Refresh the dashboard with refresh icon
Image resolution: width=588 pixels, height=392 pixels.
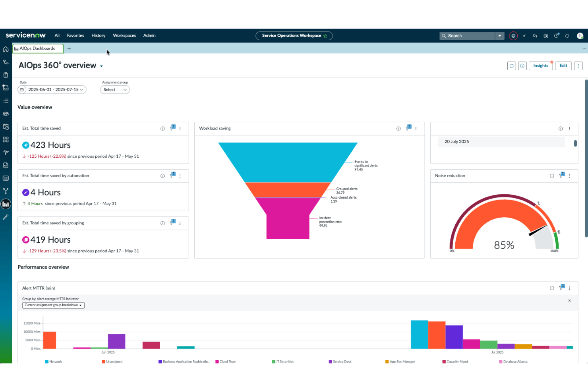click(512, 66)
